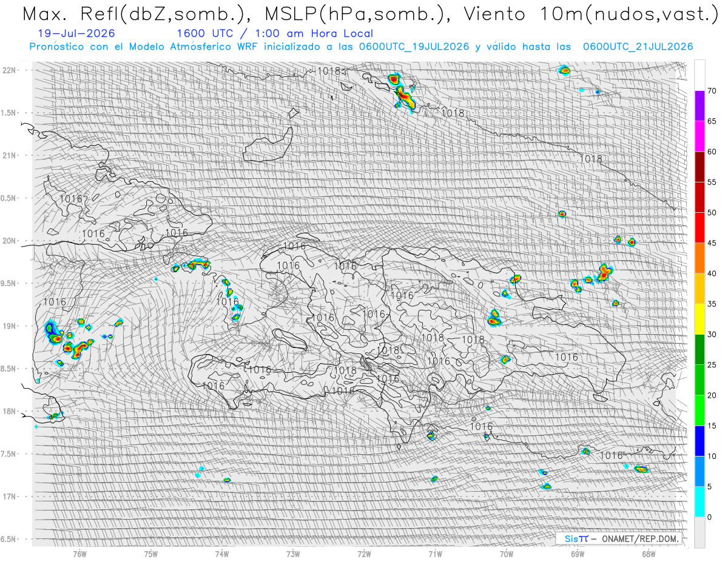Click the orange 40–45 dBZ legend segment

pos(699,258)
